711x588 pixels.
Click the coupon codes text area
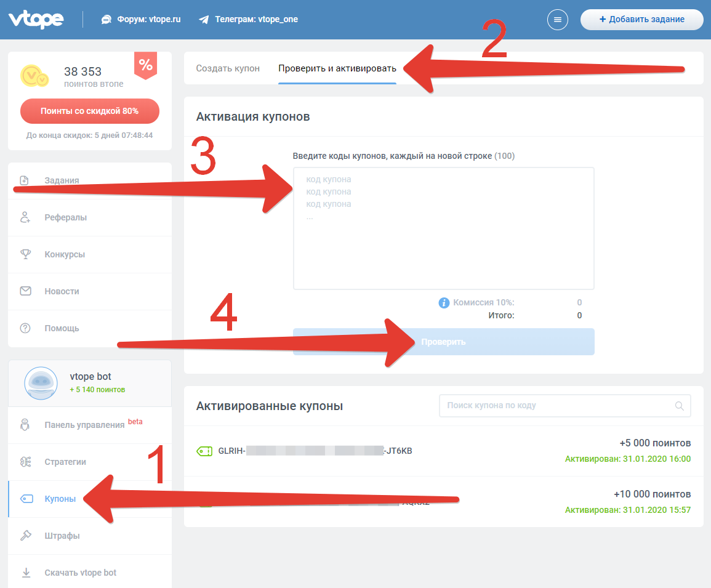[x=443, y=228]
